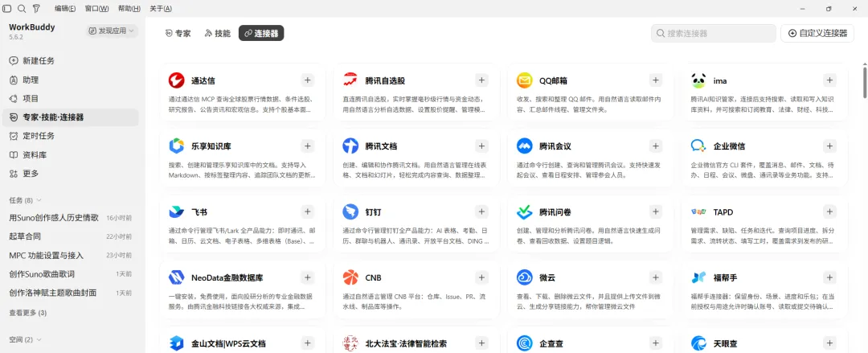The height and width of the screenshot is (353, 868).
Task: Add the 北大法宝 connector via plus icon
Action: (482, 343)
